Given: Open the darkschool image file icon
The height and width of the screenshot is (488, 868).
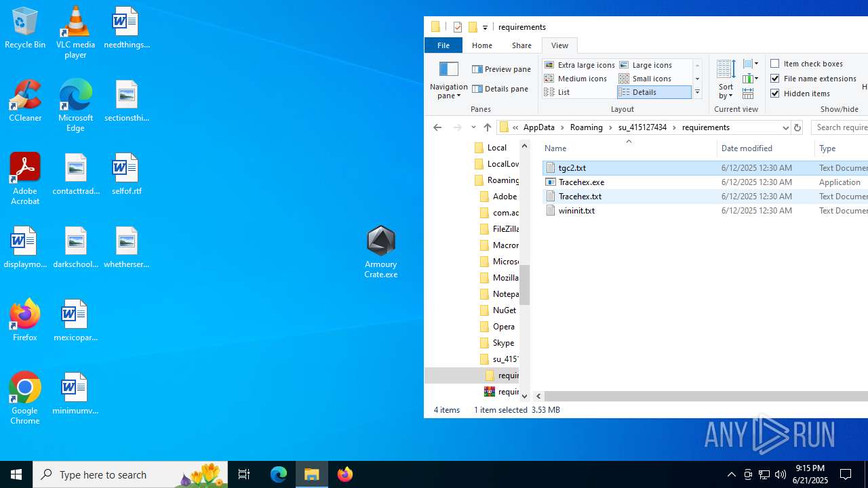Looking at the screenshot, I should [x=75, y=248].
